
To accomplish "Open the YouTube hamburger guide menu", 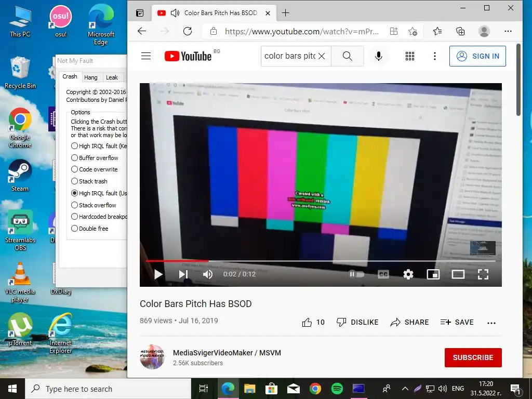I will [146, 56].
